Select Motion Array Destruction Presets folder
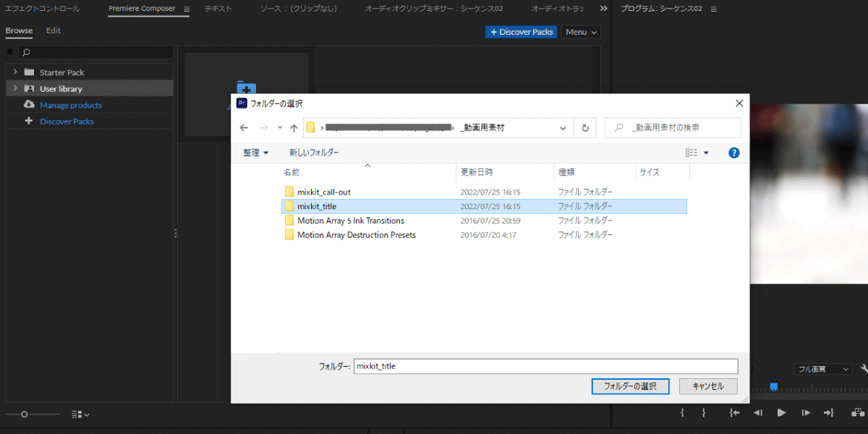 [484, 235]
